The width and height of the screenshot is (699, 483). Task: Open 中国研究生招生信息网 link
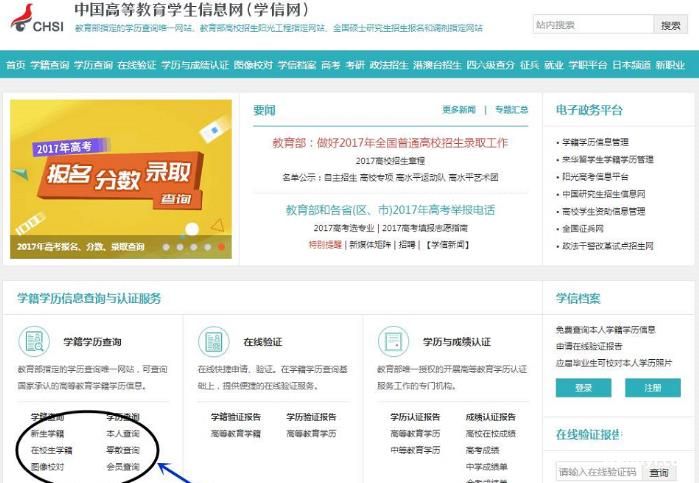coord(604,194)
